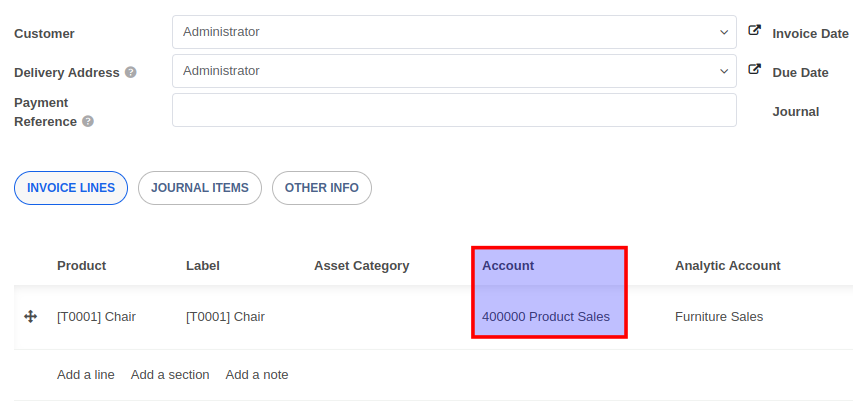Screen dimensions: 853x410
Task: Click Payment Reference help question icon
Action: tap(88, 122)
